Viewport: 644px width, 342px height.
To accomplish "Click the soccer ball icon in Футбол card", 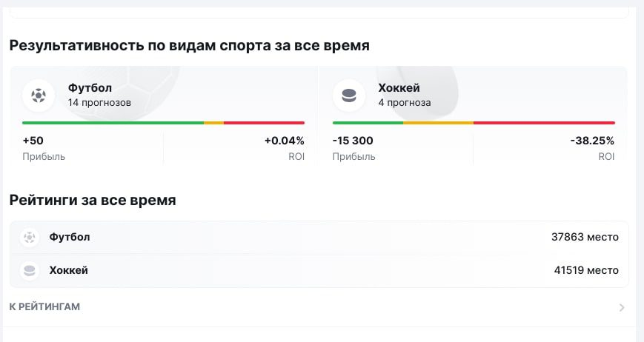I will 39,95.
